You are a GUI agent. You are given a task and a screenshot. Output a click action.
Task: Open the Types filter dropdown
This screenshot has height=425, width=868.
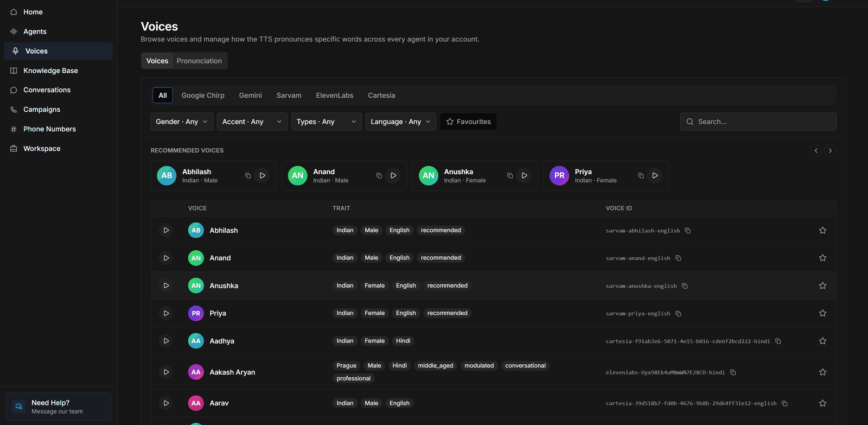(327, 122)
